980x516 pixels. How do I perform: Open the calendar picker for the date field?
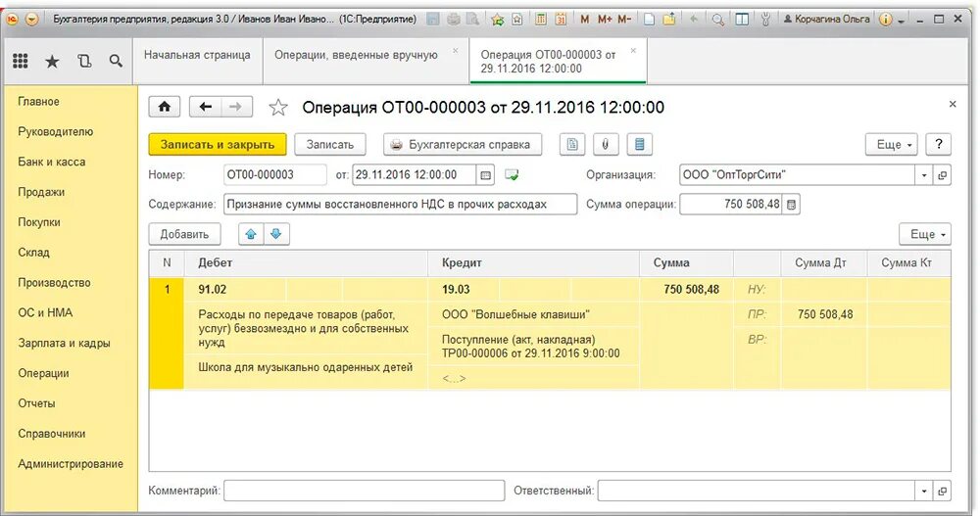click(x=486, y=175)
